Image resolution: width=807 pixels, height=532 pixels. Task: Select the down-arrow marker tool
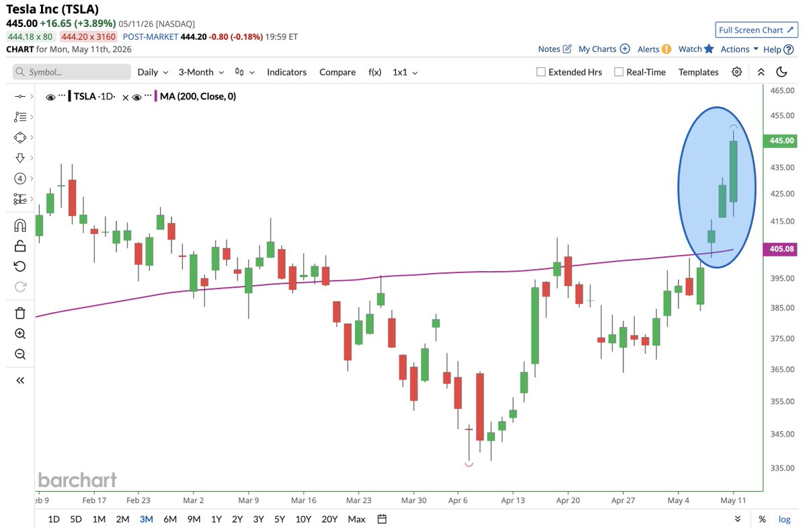20,158
